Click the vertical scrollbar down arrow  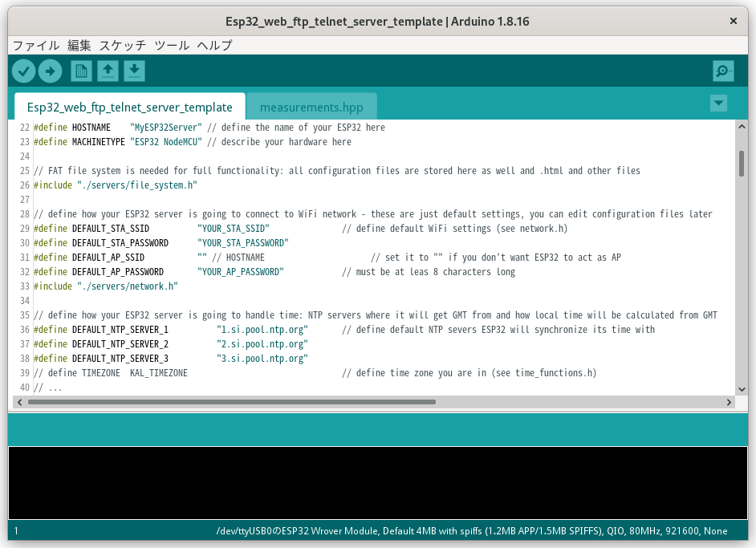742,389
